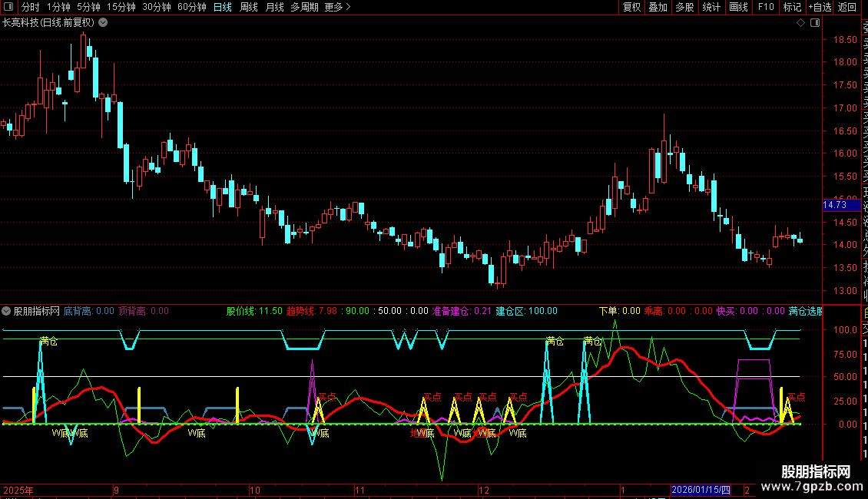The image size is (868, 499).
Task: Click the 准备建仓: 0.21 readout
Action: point(462,311)
